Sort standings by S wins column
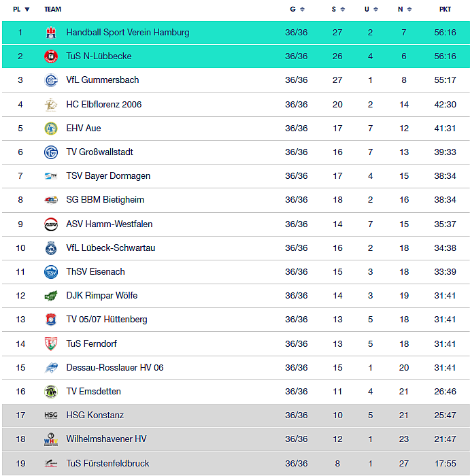Viewport: 470px width, 476px height. pyautogui.click(x=337, y=10)
